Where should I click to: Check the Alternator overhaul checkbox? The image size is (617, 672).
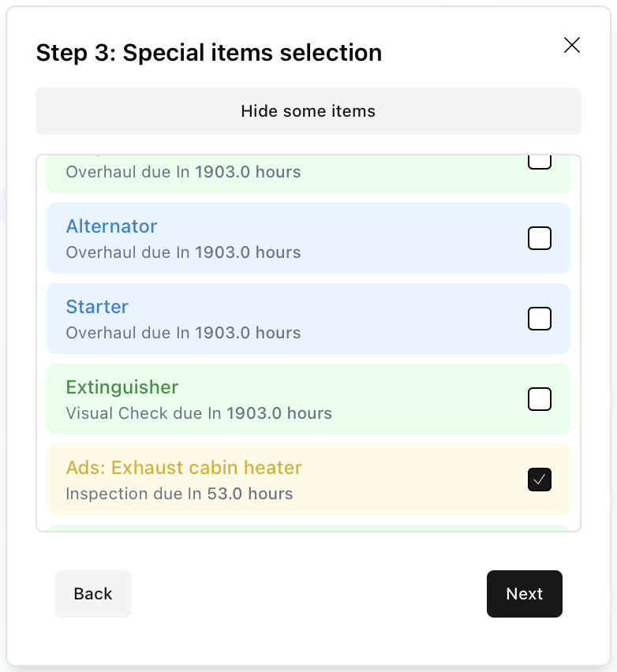[540, 237]
